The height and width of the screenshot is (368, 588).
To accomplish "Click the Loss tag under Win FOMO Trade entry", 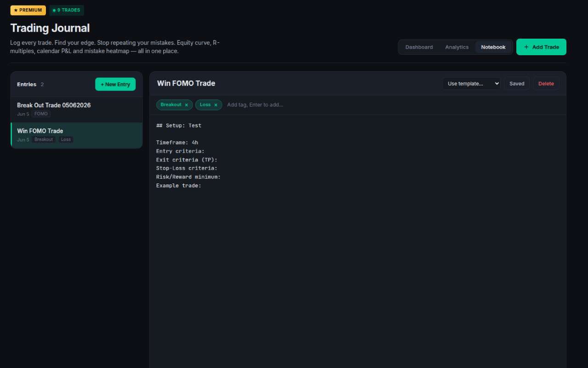I will click(x=66, y=139).
